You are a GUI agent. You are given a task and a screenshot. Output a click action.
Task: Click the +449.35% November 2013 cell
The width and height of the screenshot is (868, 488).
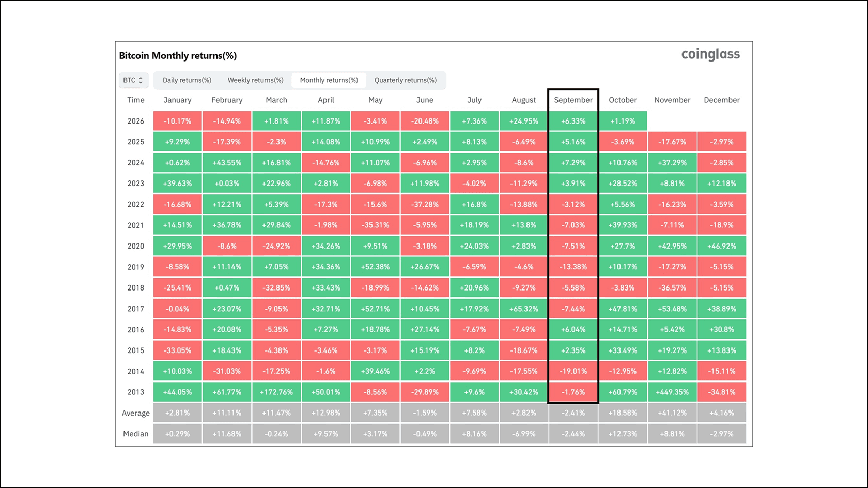coord(672,392)
